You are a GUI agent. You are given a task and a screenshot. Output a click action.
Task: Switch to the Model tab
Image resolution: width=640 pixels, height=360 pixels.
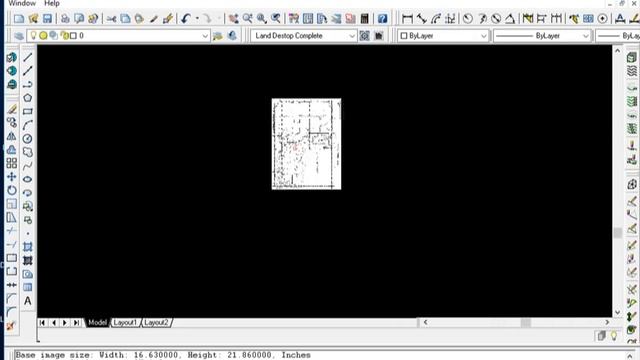click(97, 322)
